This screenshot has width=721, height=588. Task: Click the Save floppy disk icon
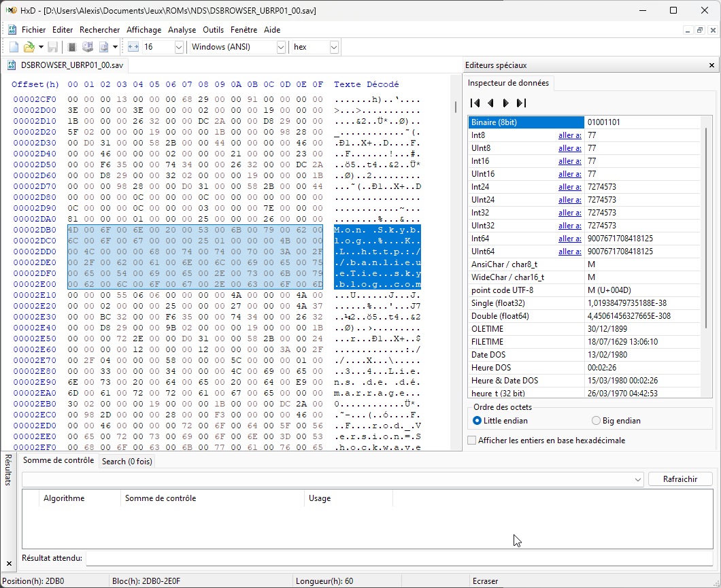coord(52,47)
